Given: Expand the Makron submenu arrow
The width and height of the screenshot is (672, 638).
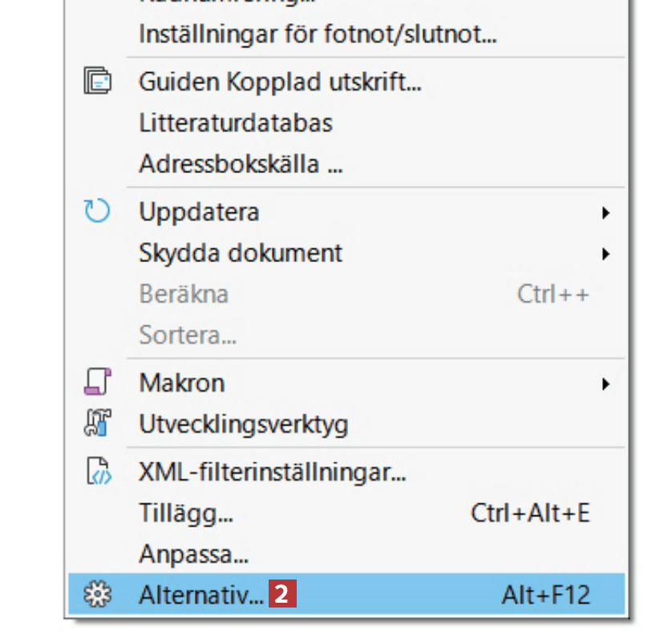Looking at the screenshot, I should point(606,384).
